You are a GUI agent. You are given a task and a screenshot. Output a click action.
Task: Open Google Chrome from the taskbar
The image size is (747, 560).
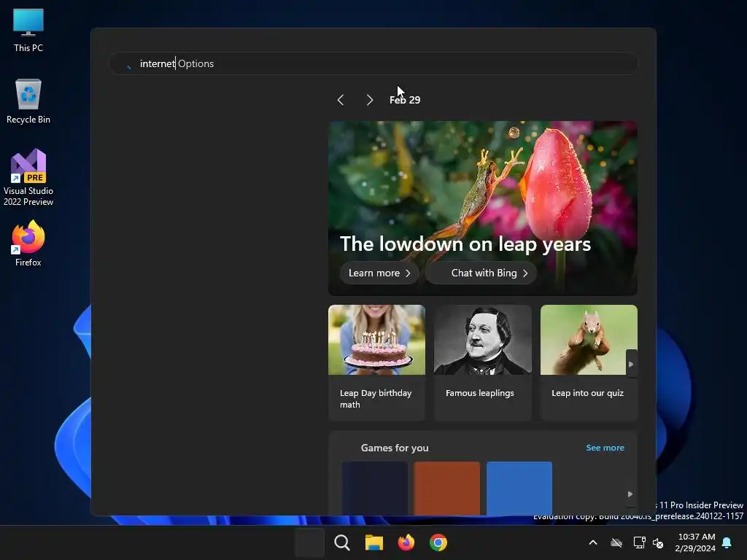[x=438, y=542]
